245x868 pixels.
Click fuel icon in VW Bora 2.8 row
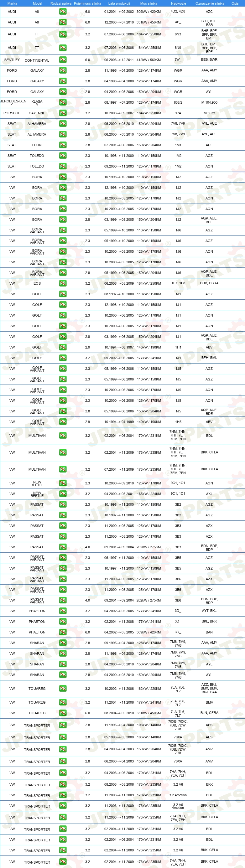click(x=63, y=220)
